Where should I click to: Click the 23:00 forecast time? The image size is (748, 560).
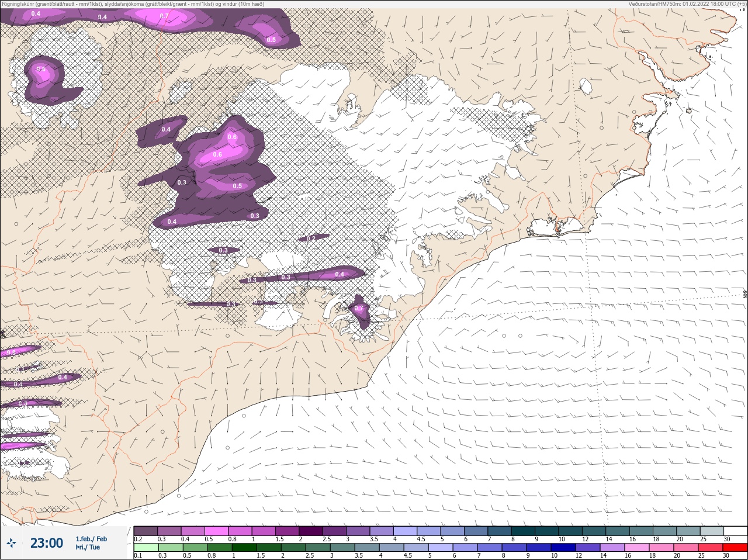pyautogui.click(x=47, y=543)
